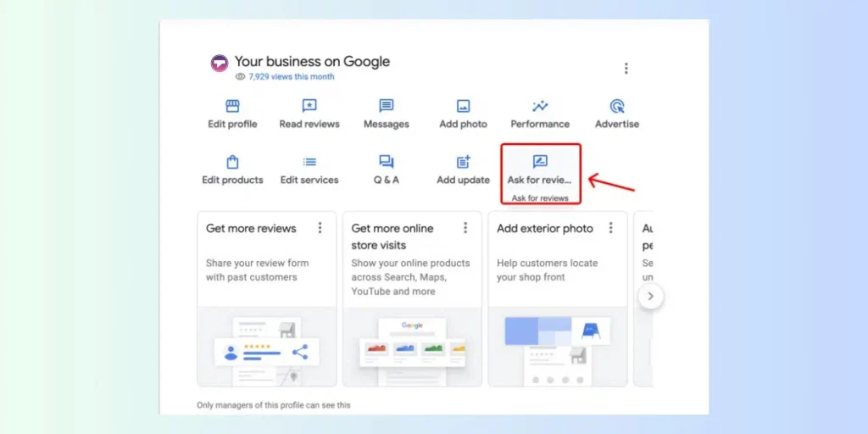
Task: Click the Add exterior photo card title
Action: (545, 229)
